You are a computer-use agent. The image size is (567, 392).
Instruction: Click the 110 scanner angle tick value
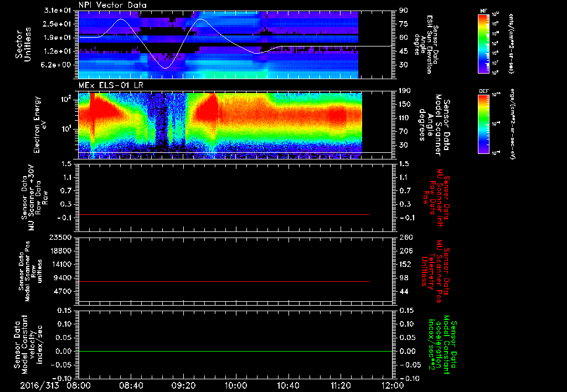point(405,118)
